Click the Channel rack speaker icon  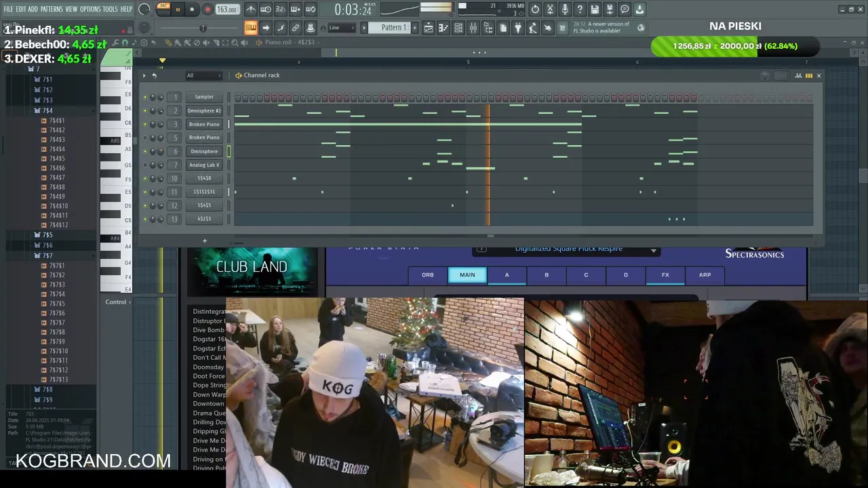(x=238, y=75)
